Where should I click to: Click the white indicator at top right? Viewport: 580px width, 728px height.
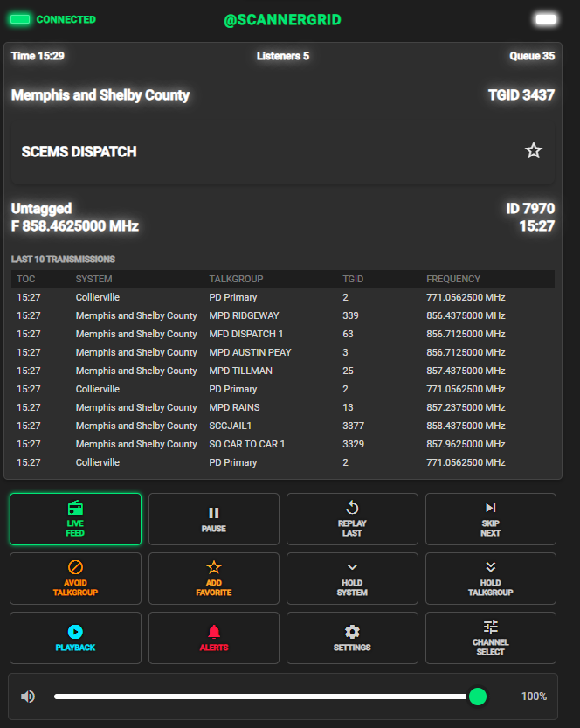click(x=546, y=19)
